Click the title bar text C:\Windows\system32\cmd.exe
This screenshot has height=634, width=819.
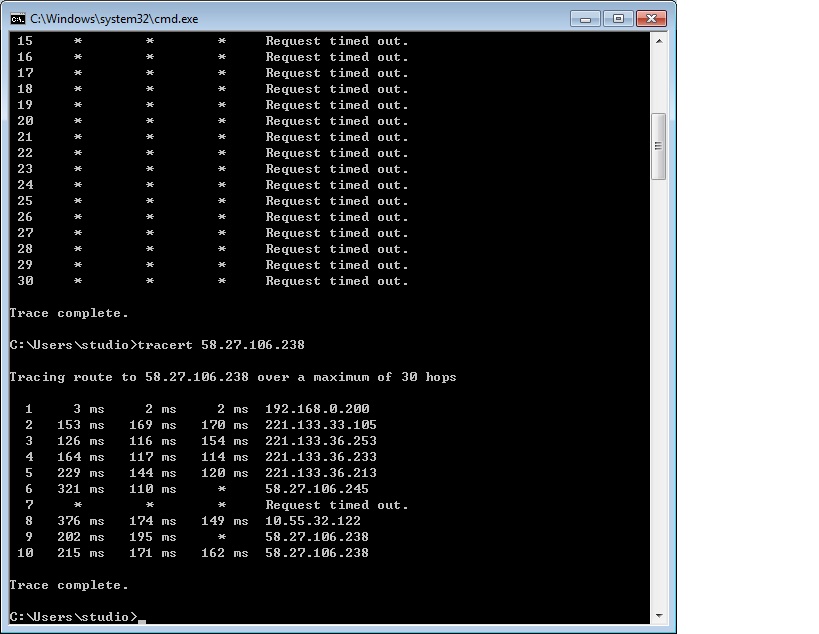[113, 18]
